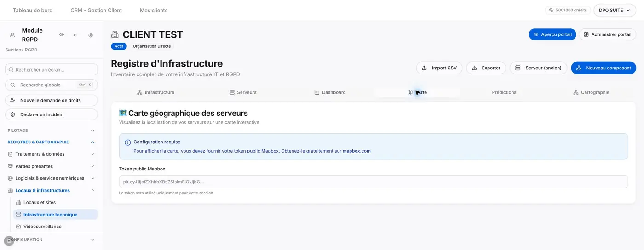The height and width of the screenshot is (250, 644).
Task: Click the server icon beside Infrastructure technique
Action: 18,215
